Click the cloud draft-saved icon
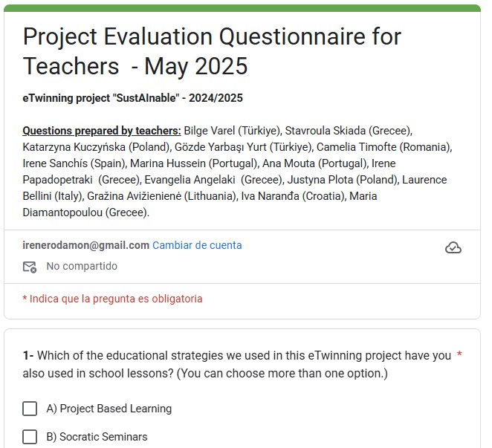Viewport: 492px width, 448px height. tap(453, 247)
